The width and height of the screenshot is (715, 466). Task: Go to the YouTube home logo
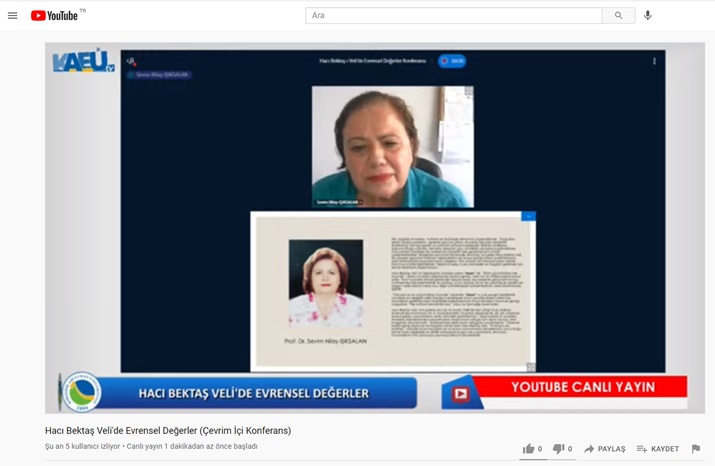point(54,16)
